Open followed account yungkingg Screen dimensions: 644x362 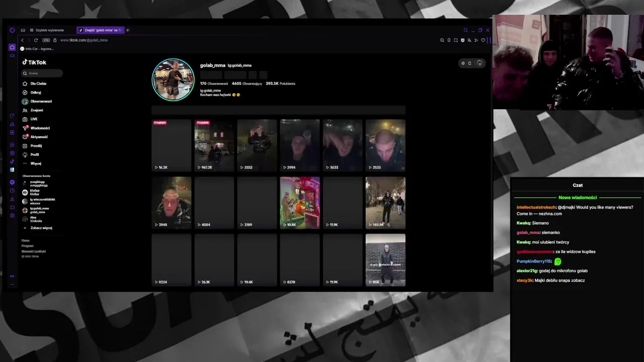point(35,184)
